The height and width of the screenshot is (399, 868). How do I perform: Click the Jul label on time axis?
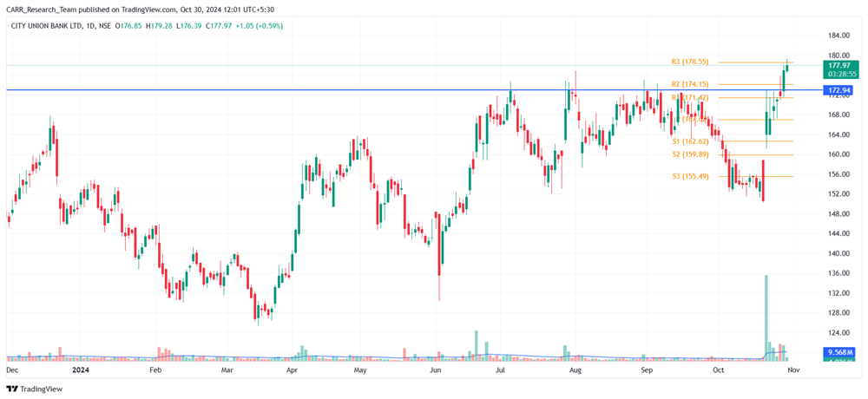(501, 369)
